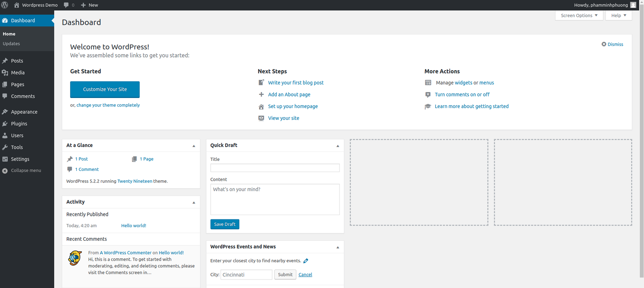The width and height of the screenshot is (644, 288).
Task: Collapse the At a Glance panel
Action: 194,146
